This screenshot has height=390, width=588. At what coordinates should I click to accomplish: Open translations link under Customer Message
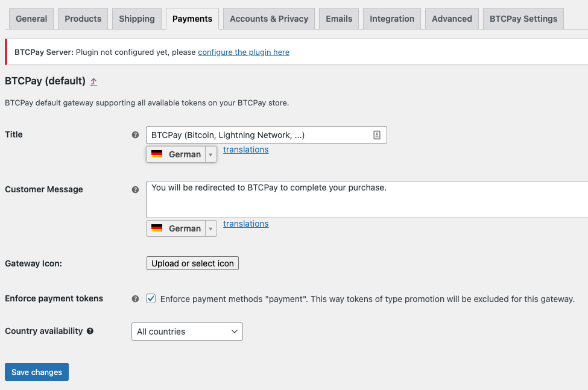coord(245,224)
